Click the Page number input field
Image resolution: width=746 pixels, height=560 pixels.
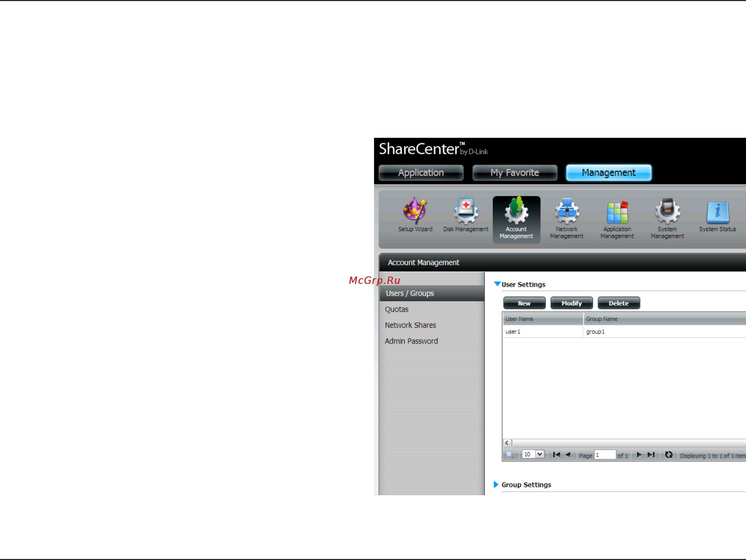605,455
